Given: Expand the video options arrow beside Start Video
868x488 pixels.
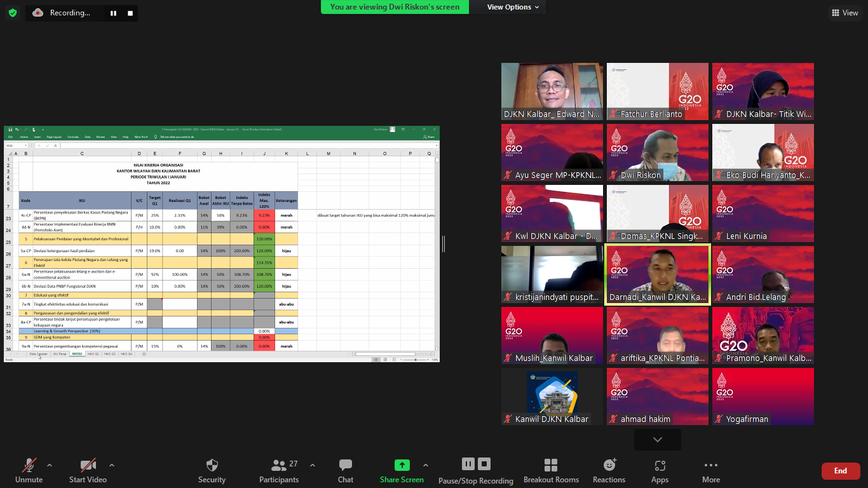Looking at the screenshot, I should tap(112, 465).
